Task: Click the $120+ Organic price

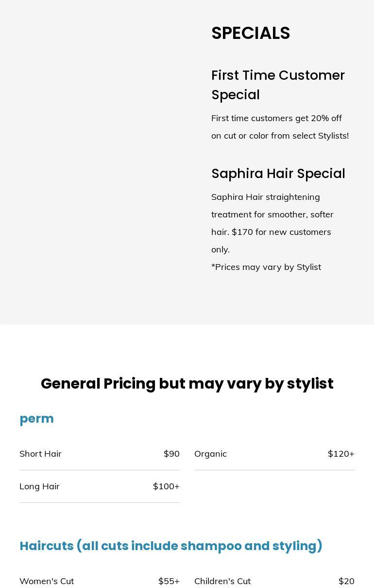Action: (341, 454)
